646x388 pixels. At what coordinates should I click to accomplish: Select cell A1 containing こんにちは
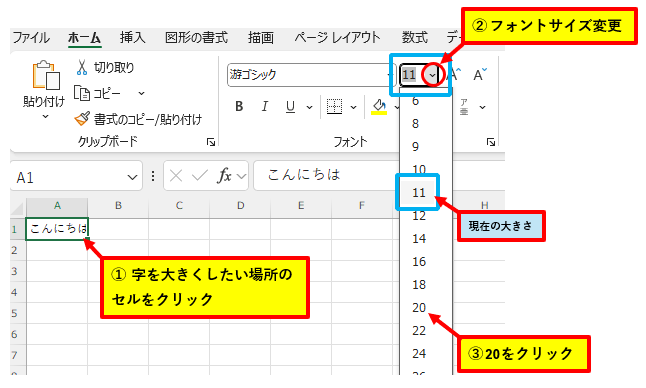pos(57,229)
